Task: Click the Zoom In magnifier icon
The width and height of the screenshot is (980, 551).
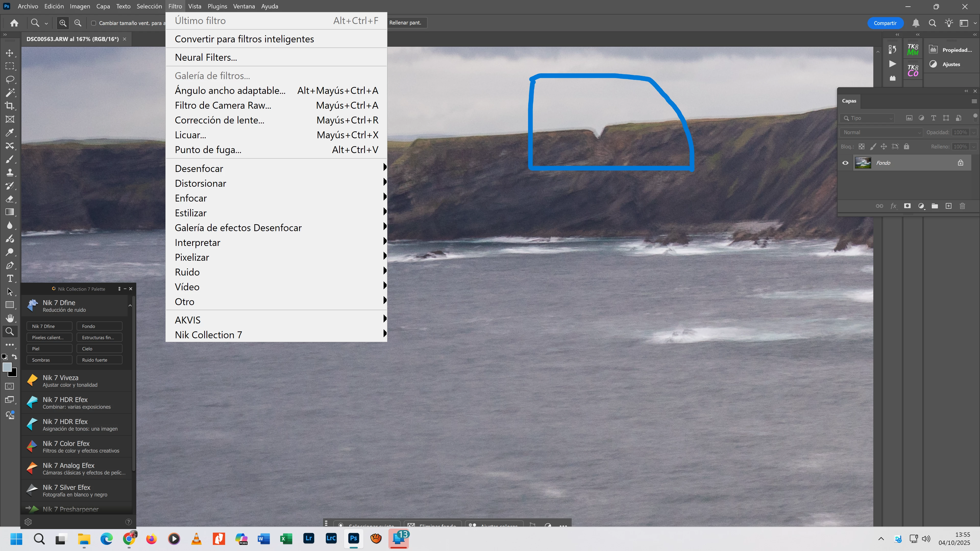Action: tap(63, 23)
